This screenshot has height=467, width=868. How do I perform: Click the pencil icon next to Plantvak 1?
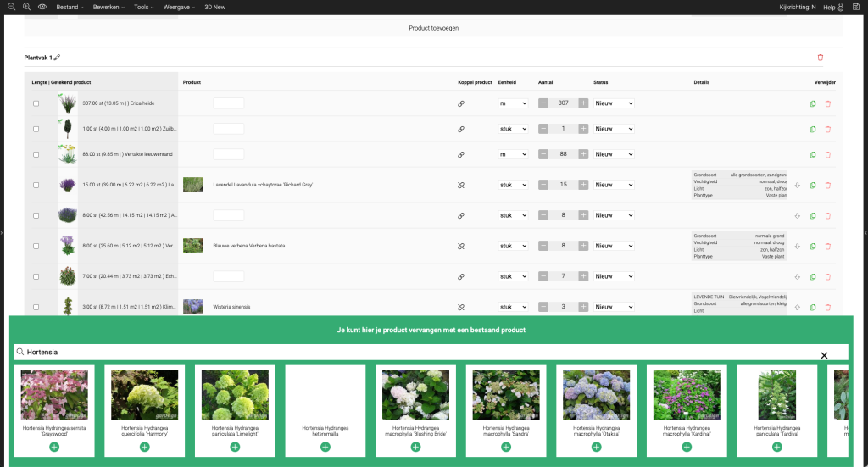[58, 58]
